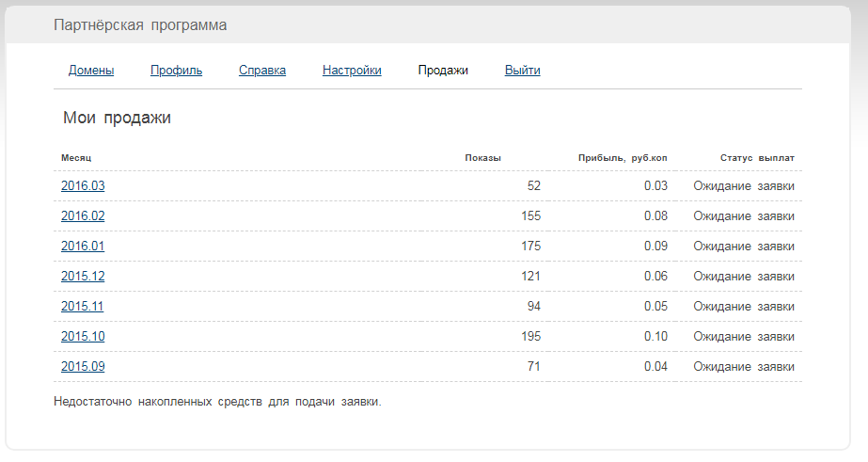Select the profit value 0.03
The image size is (868, 462).
tap(656, 185)
